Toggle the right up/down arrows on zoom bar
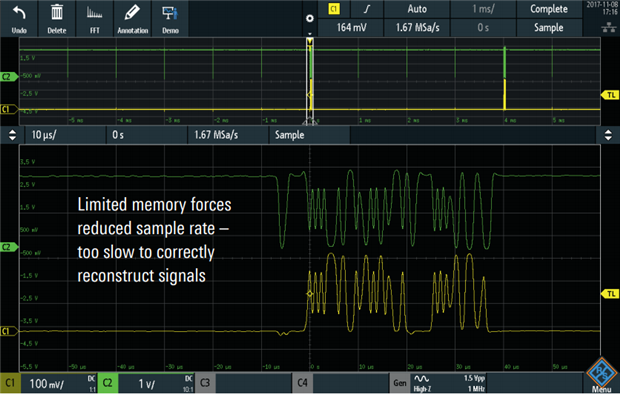Viewport: 620px width, 394px height. click(x=608, y=135)
